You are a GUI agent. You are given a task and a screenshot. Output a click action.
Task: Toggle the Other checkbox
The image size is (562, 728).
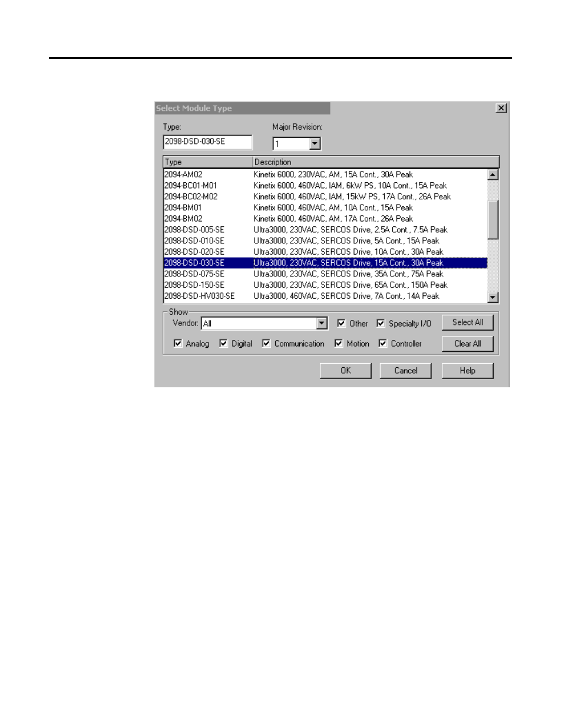tap(341, 323)
